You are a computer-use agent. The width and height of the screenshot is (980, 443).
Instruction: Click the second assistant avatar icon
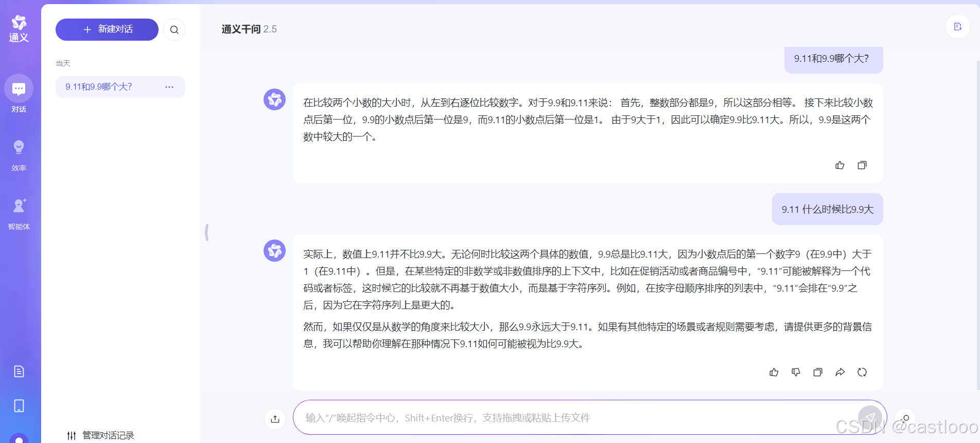[x=275, y=250]
